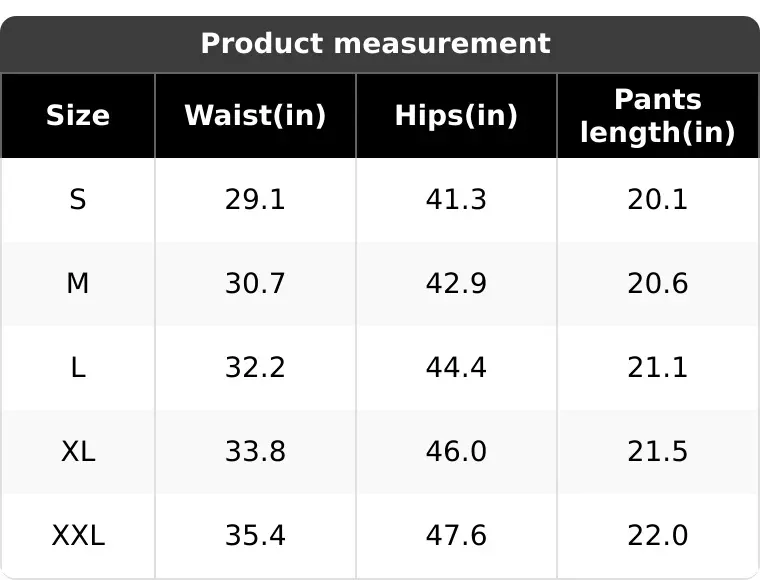Select the pants length value 20.1
Image resolution: width=760 pixels, height=580 pixels.
coord(658,200)
